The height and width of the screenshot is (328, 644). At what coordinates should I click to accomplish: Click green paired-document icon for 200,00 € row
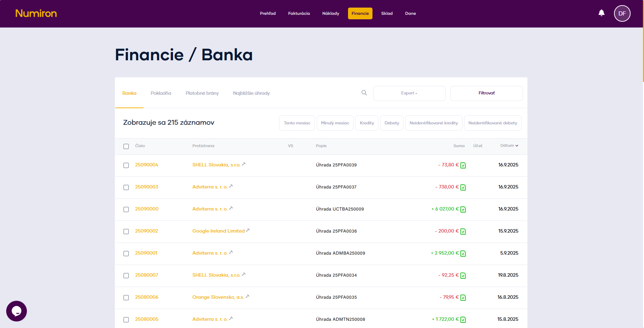pos(463,232)
